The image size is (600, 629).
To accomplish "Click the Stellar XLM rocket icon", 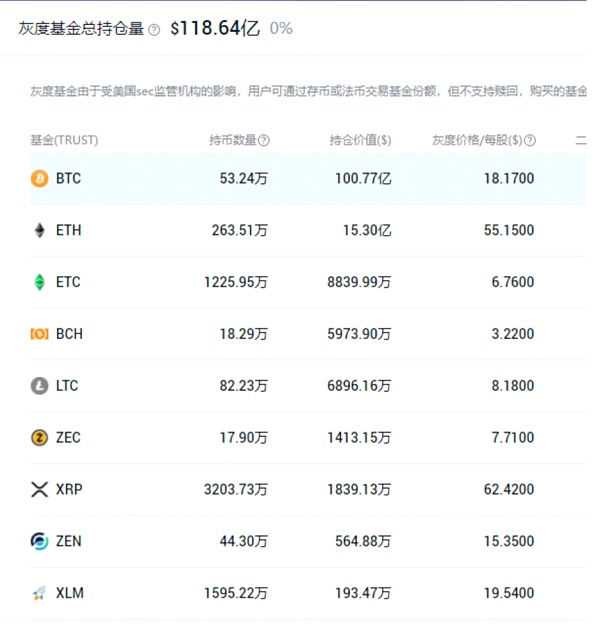I will 40,593.
